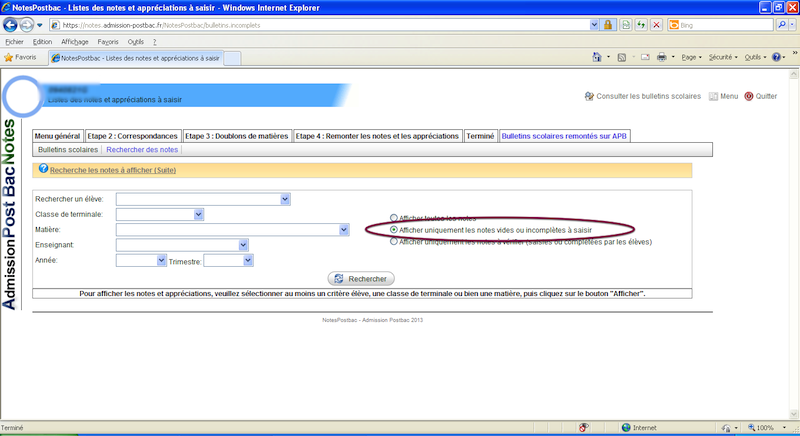Image resolution: width=800 pixels, height=436 pixels.
Task: Open the Trimestre dropdown list
Action: (249, 260)
